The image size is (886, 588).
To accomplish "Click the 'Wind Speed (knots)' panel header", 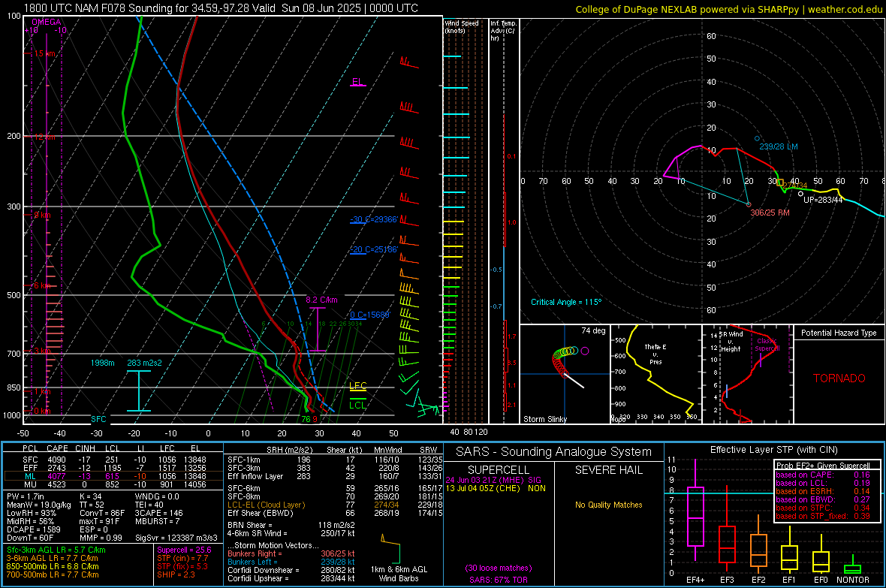I will (x=461, y=26).
